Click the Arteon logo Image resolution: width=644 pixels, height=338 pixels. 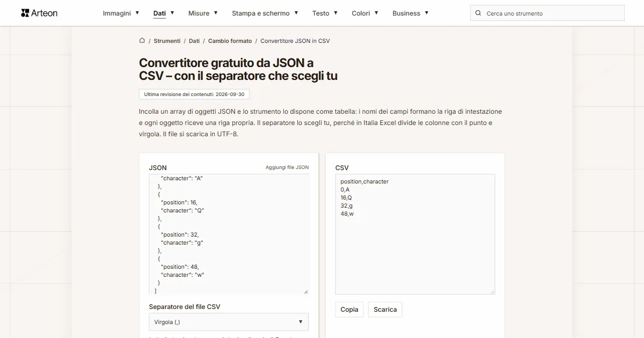pos(39,13)
